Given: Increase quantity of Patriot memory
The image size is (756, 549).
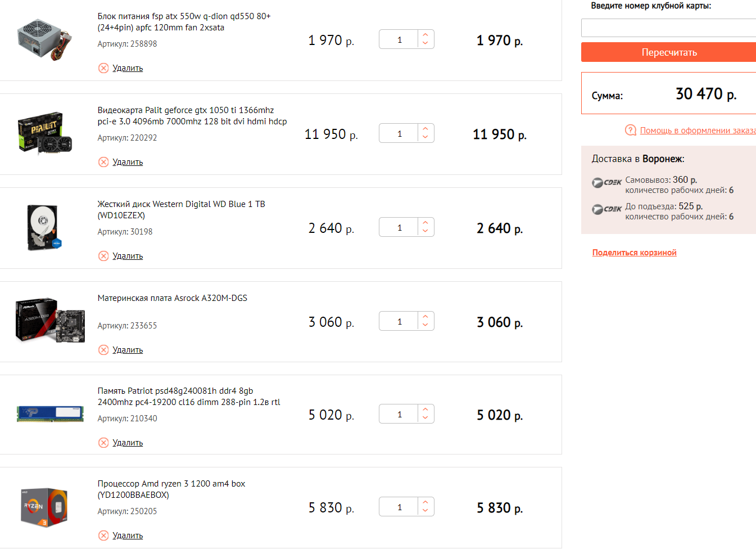Looking at the screenshot, I should 425,409.
